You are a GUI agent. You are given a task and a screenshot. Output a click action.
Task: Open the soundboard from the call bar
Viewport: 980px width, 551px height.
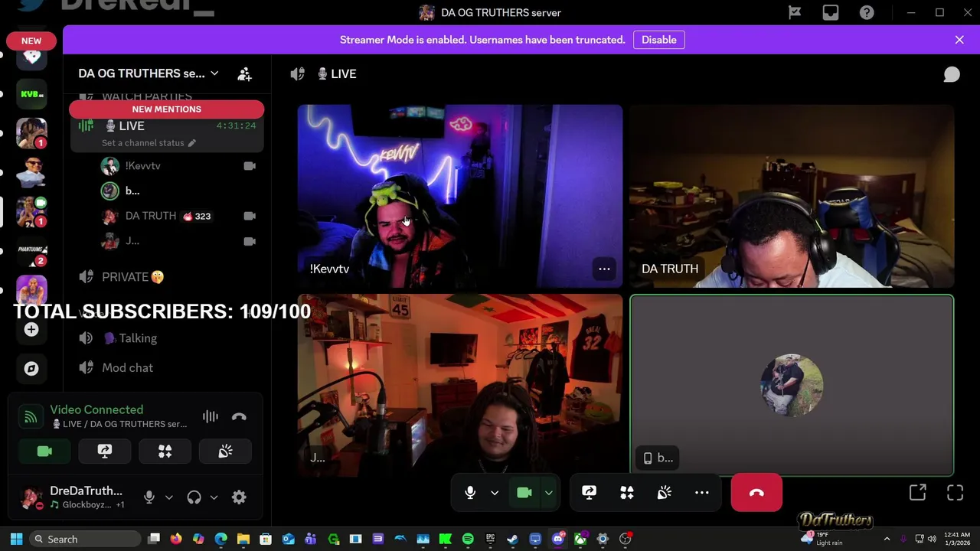pos(664,493)
